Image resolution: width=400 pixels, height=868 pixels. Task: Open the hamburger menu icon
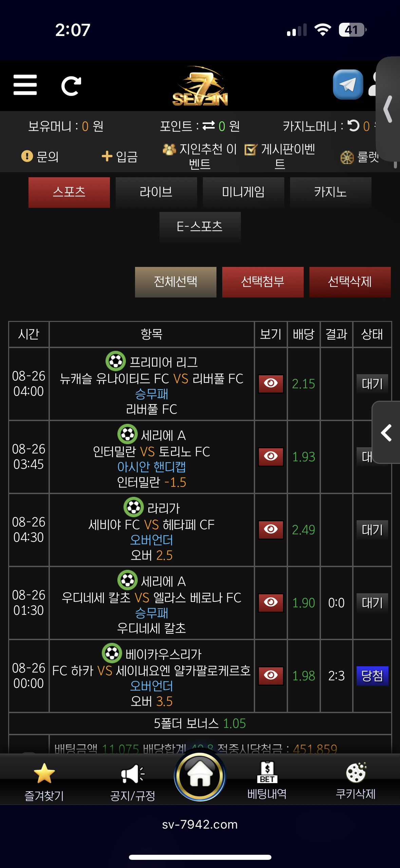25,85
